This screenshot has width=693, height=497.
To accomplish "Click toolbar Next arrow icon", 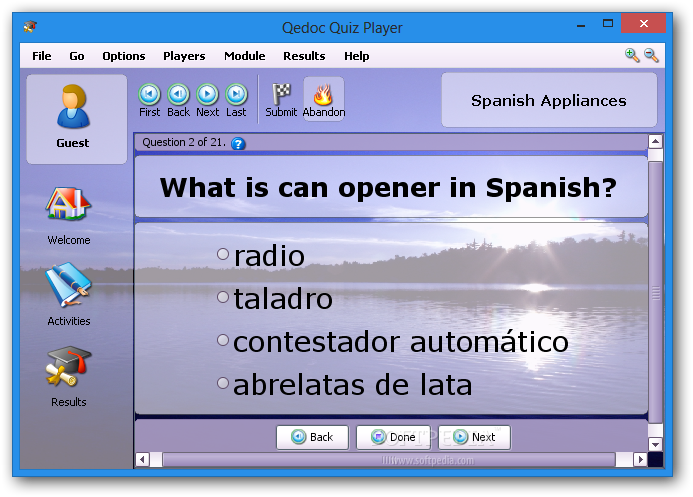I will click(x=207, y=94).
